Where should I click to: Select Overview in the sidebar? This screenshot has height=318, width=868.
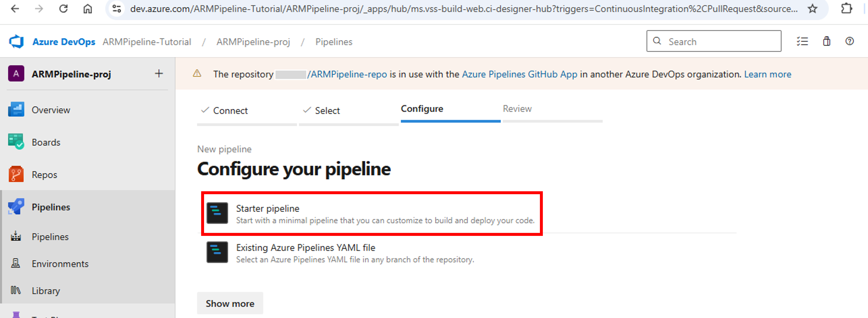[51, 110]
